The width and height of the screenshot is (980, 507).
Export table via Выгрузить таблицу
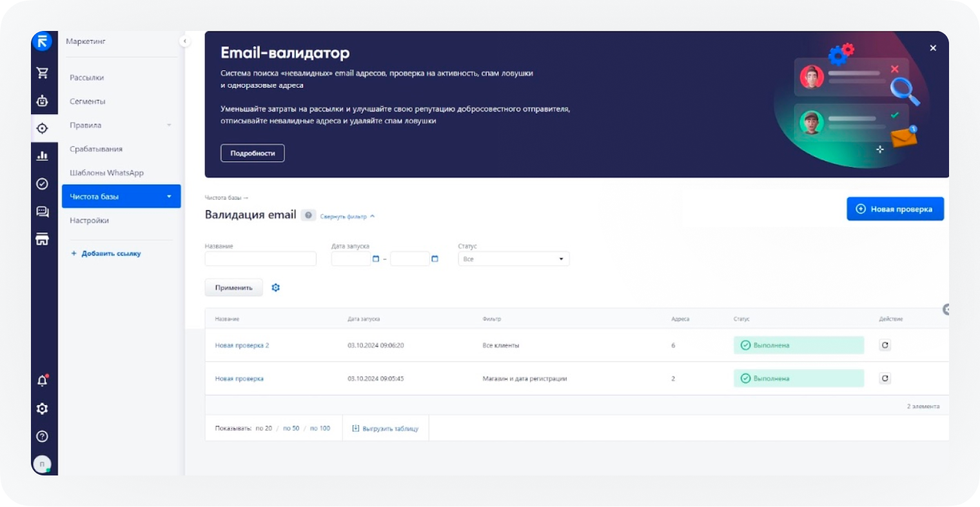[386, 428]
